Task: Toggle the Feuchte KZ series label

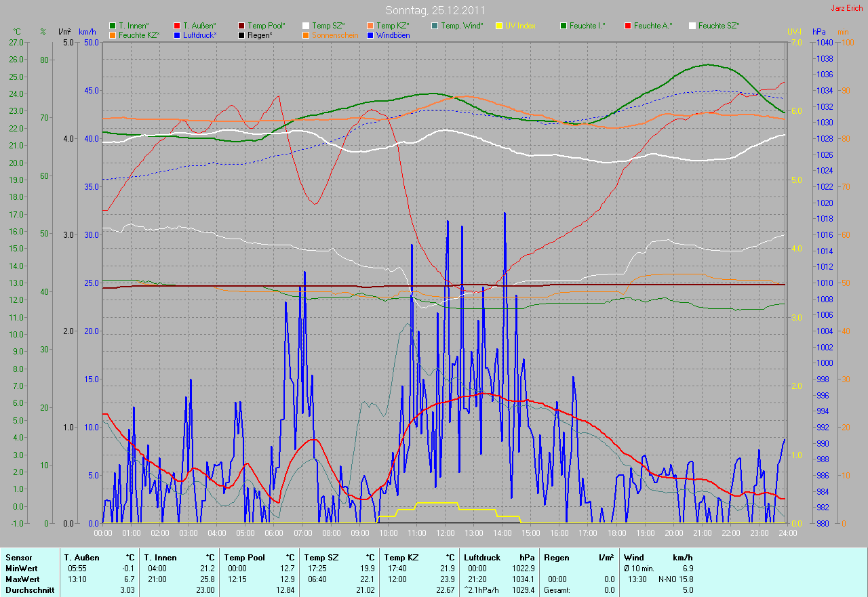Action: (138, 35)
